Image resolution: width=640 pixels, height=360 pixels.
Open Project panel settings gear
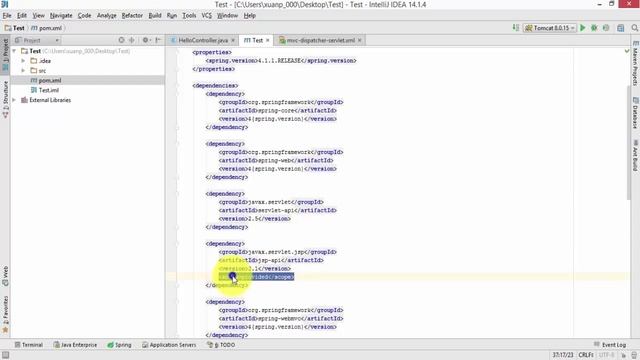(x=145, y=40)
